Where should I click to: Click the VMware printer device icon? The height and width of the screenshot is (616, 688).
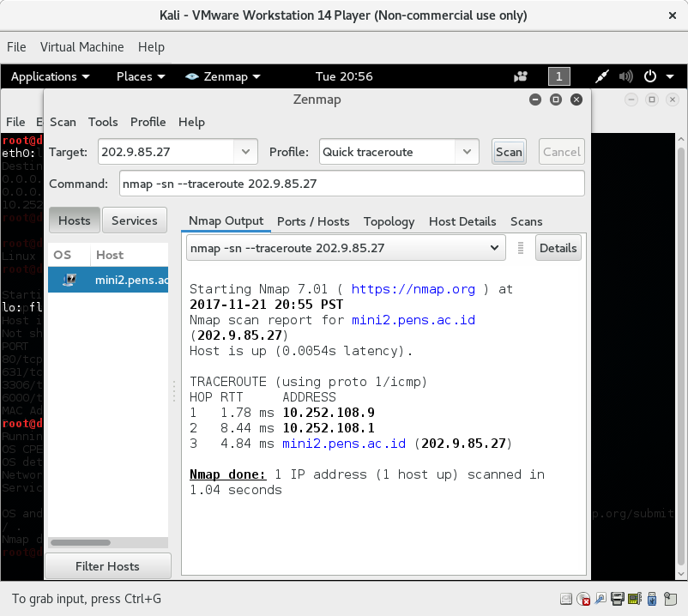[x=618, y=599]
